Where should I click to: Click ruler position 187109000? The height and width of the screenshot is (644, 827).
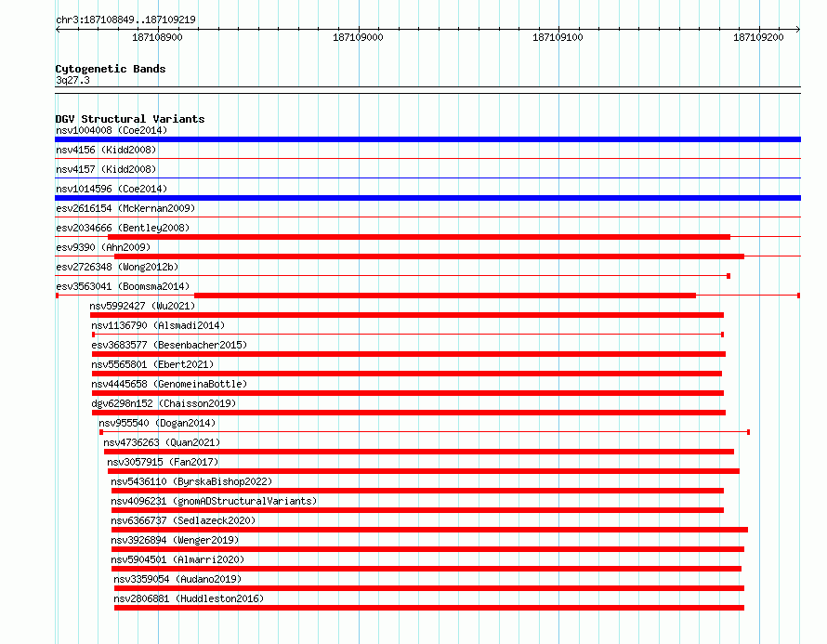tap(358, 37)
